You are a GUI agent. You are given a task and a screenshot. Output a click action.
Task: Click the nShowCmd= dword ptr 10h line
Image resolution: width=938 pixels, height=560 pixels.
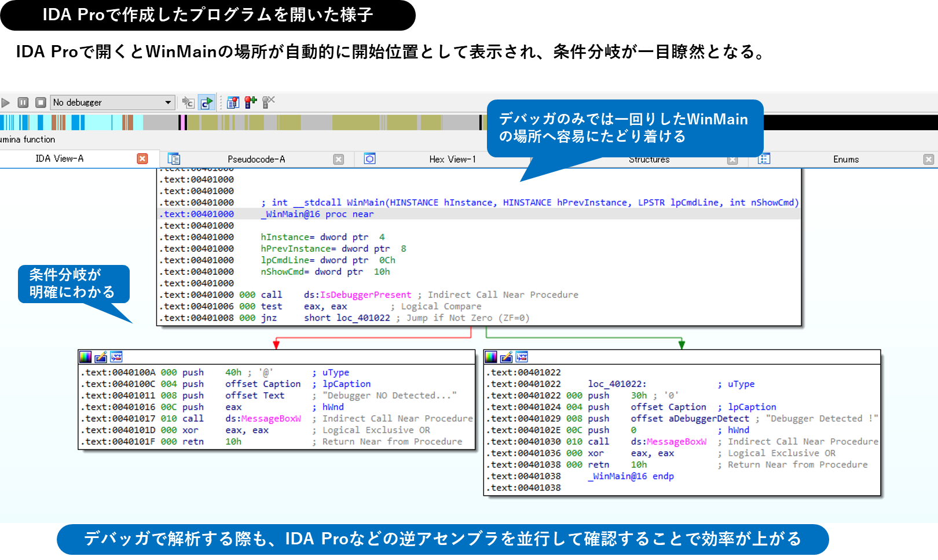tap(325, 272)
